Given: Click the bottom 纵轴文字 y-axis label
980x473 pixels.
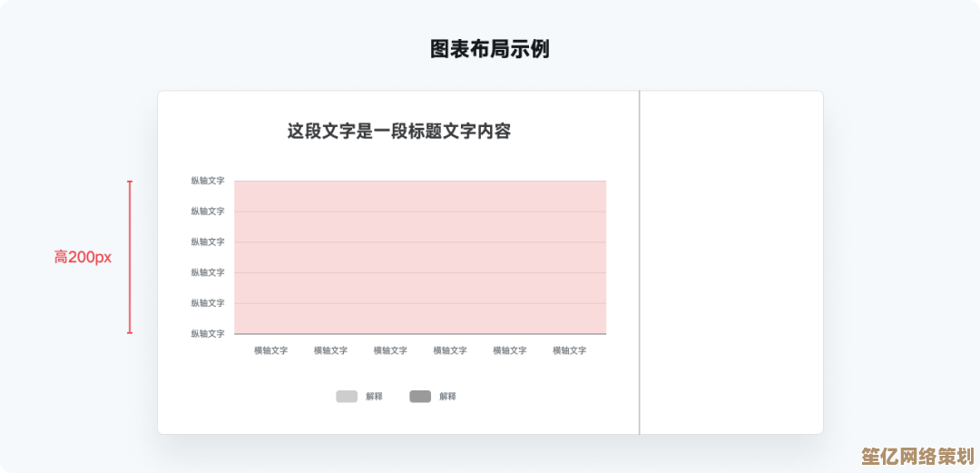Looking at the screenshot, I should coord(208,334).
